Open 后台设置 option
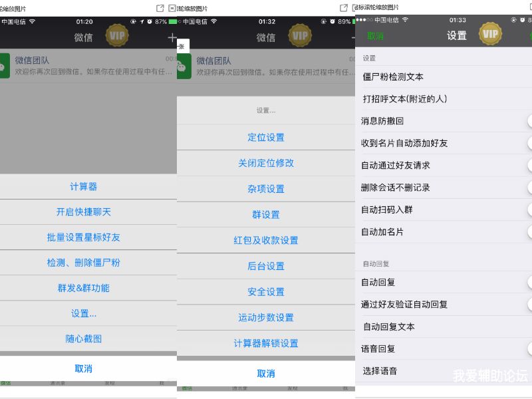Viewport: 532px width, 399px height. (266, 267)
